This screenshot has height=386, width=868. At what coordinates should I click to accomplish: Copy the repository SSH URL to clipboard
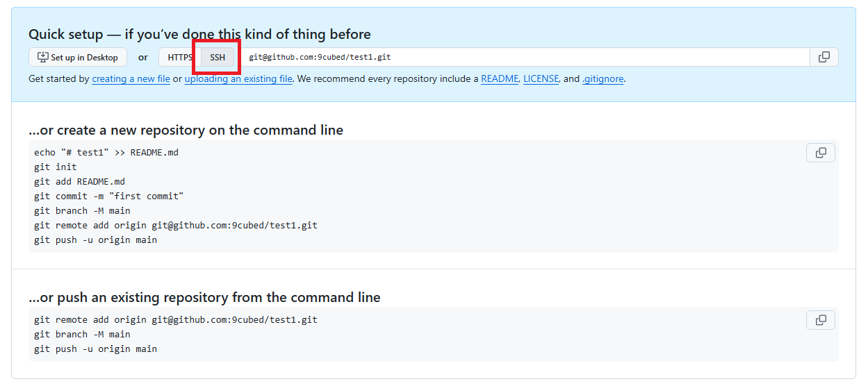824,57
